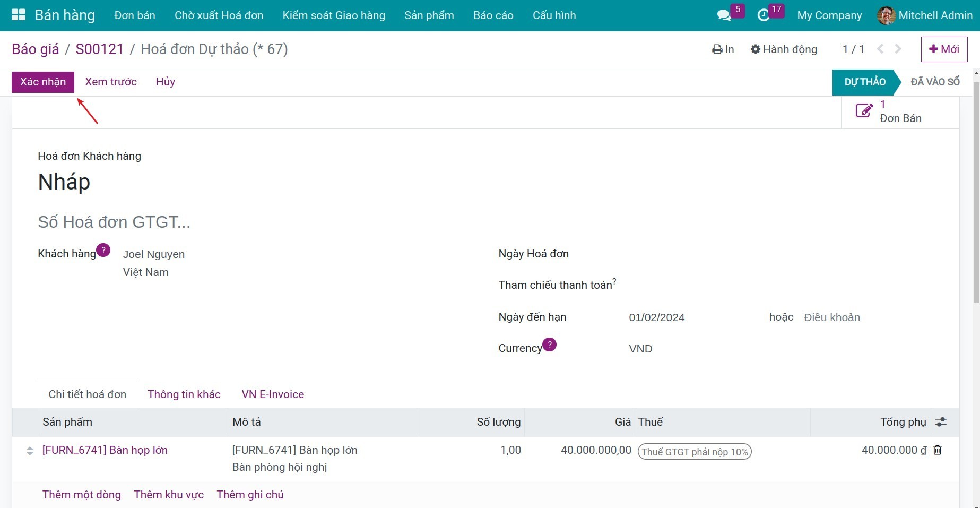Image resolution: width=980 pixels, height=508 pixels.
Task: Go to previous record arrow
Action: pyautogui.click(x=880, y=49)
